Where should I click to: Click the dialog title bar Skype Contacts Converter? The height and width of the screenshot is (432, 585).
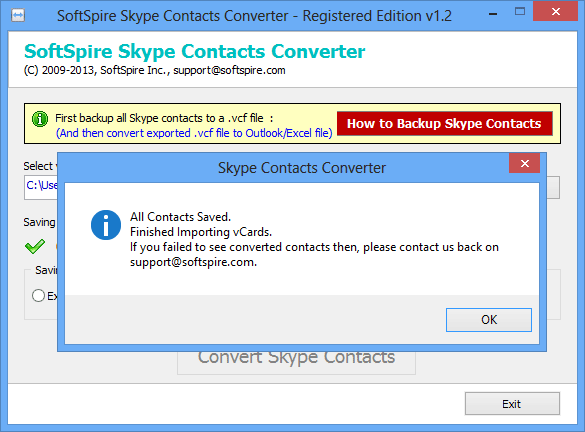point(301,168)
